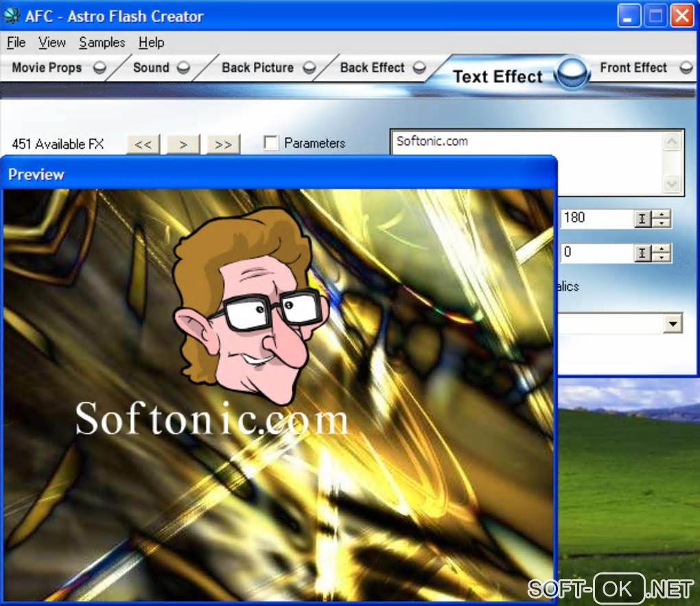
Task: Click the large Text Effect blue orb
Action: (x=572, y=73)
